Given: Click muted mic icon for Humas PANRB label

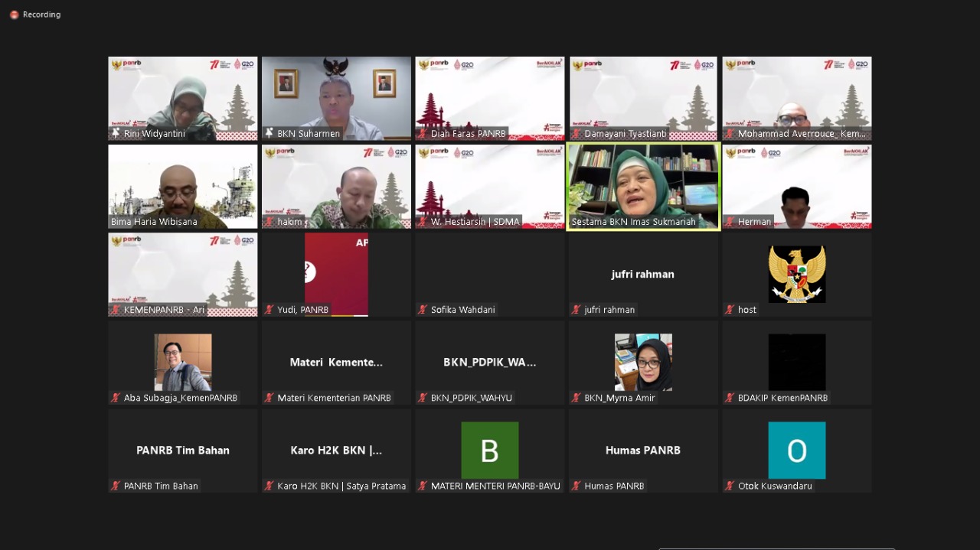Looking at the screenshot, I should (577, 486).
